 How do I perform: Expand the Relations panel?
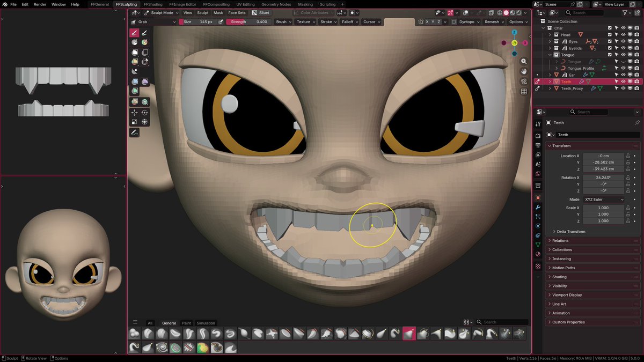(x=560, y=241)
